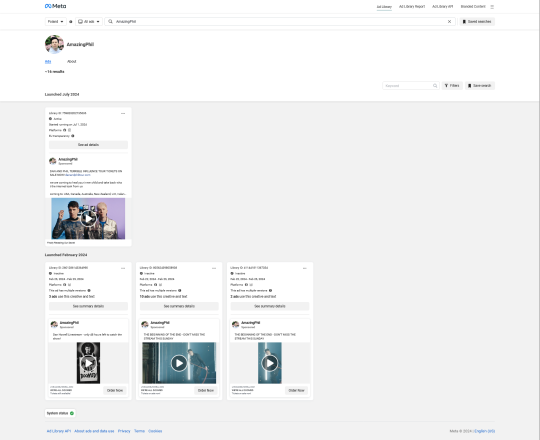Open the hamburger menu in top navigation
The image size is (540, 440).
click(492, 7)
